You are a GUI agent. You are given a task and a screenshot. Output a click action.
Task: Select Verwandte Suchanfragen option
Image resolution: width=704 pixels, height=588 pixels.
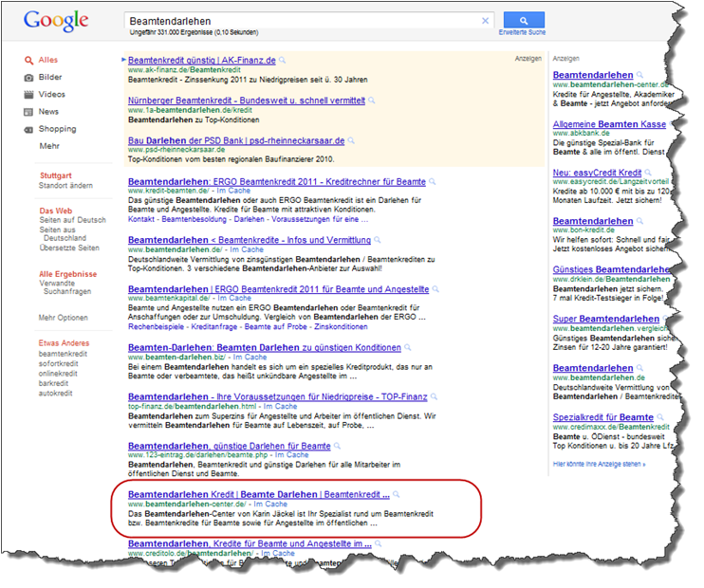click(x=65, y=287)
